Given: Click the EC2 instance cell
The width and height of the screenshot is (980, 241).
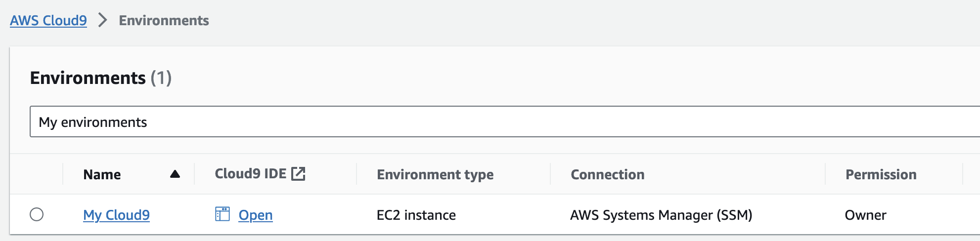Looking at the screenshot, I should coord(416,215).
